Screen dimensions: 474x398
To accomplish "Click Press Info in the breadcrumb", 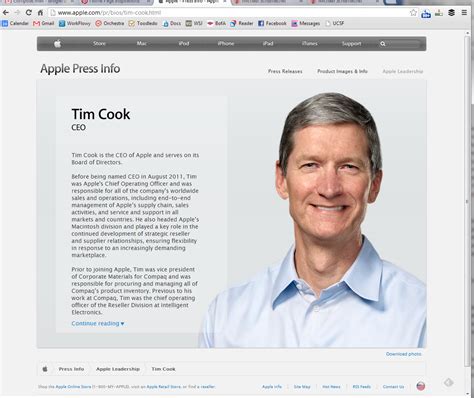I will (71, 369).
